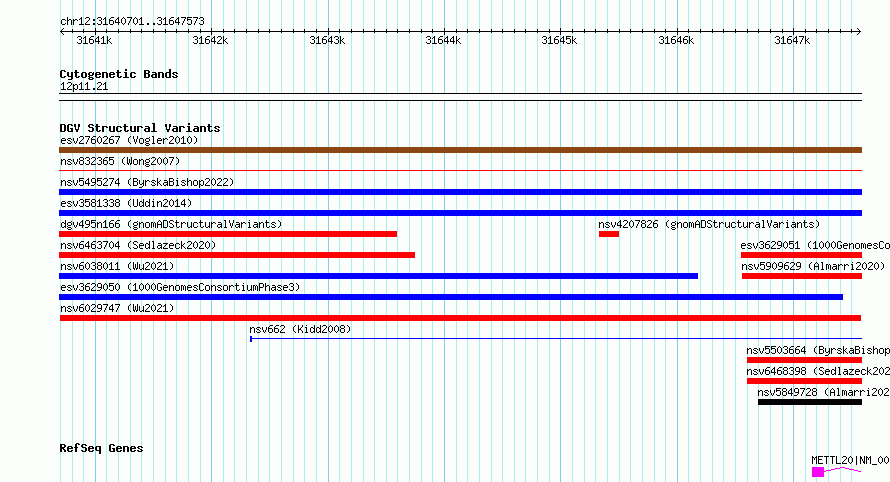Click the short red nsv4207826 variant bar
The height and width of the screenshot is (482, 890).
[x=608, y=234]
